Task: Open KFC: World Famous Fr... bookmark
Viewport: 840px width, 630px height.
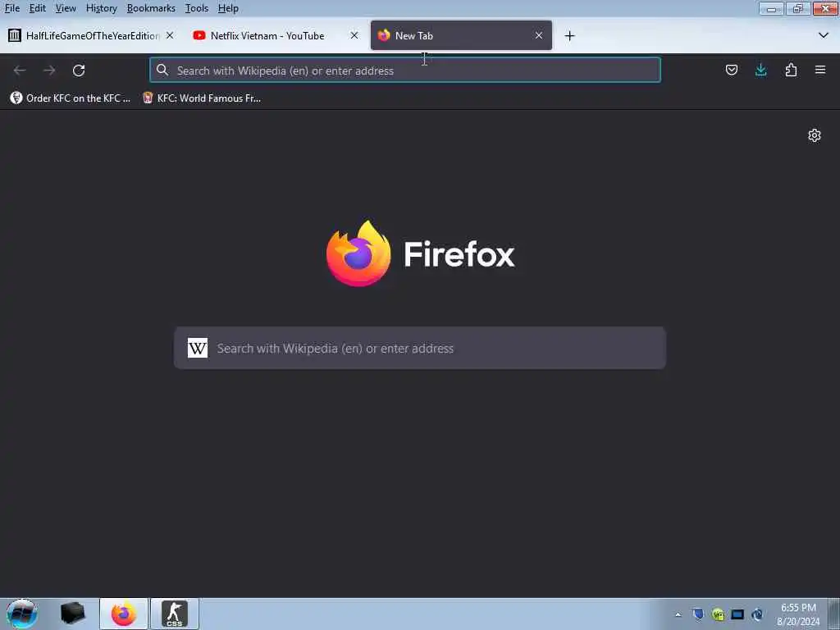Action: (x=202, y=98)
